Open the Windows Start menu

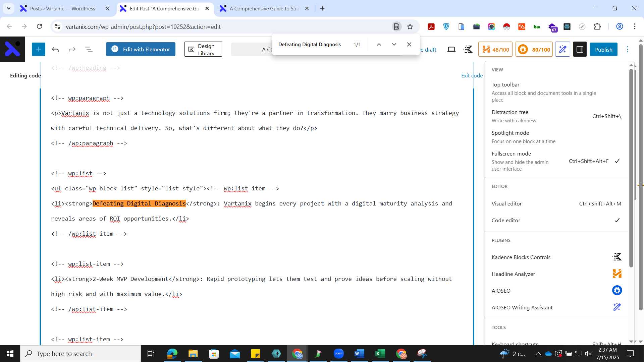(x=10, y=354)
